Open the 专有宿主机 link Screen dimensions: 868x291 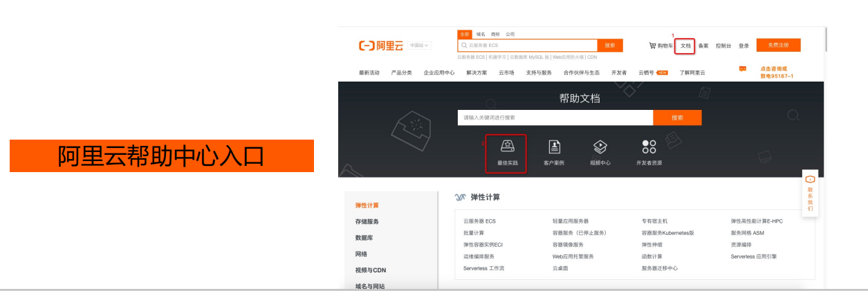[x=654, y=221]
